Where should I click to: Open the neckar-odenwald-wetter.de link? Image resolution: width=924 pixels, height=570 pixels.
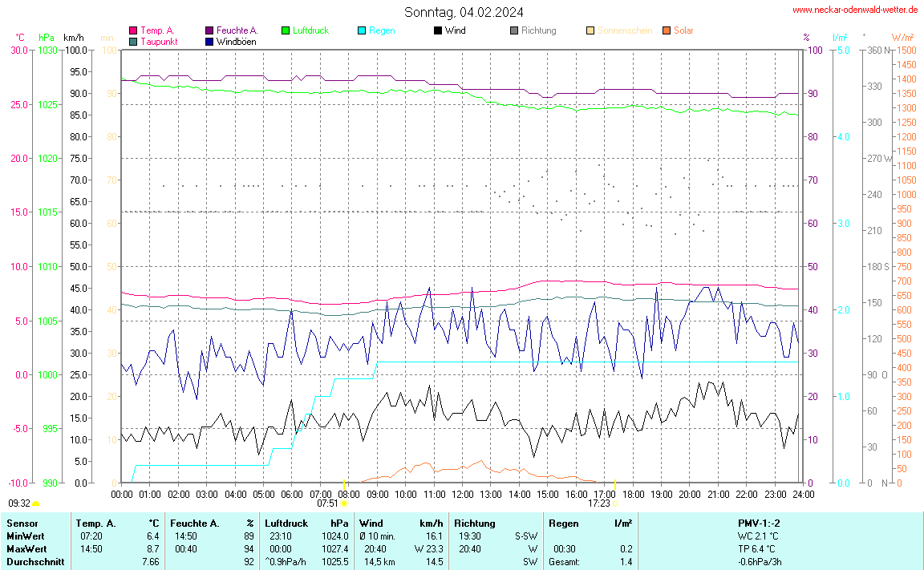tap(854, 10)
